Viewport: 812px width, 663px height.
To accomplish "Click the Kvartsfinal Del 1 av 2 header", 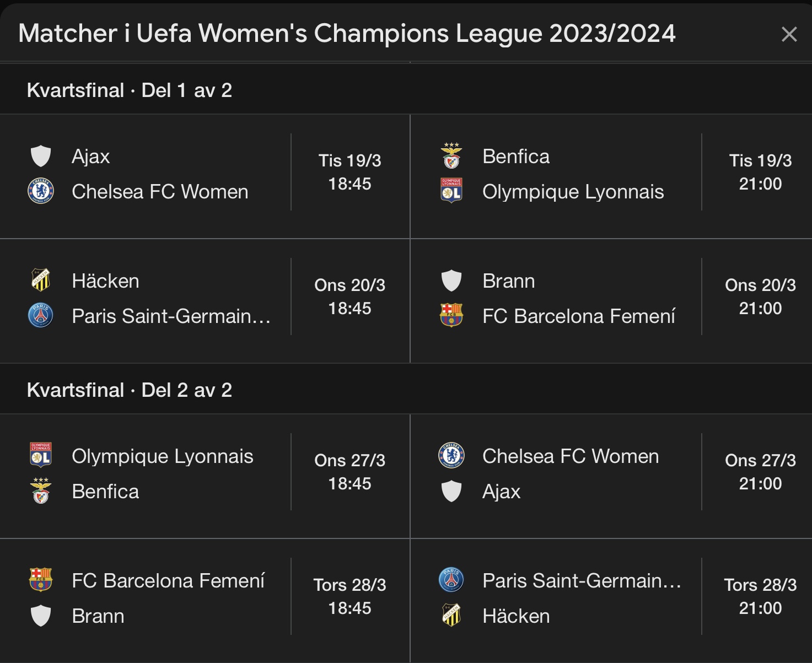I will pyautogui.click(x=130, y=90).
